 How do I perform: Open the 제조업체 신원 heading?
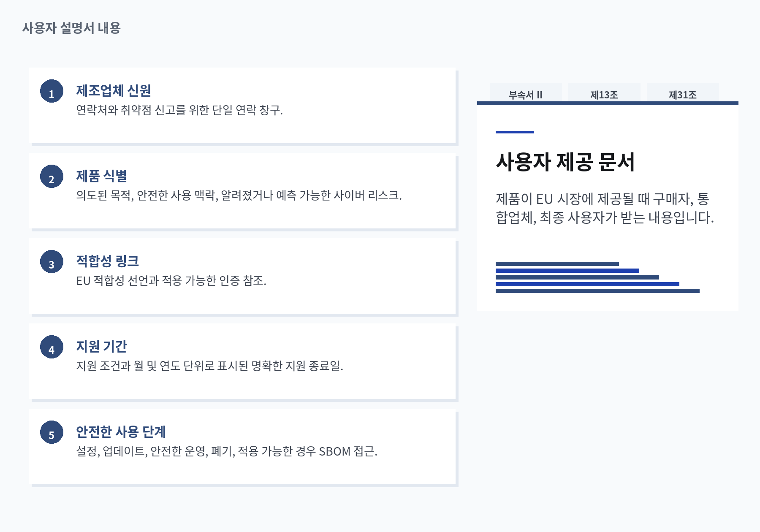pyautogui.click(x=114, y=90)
